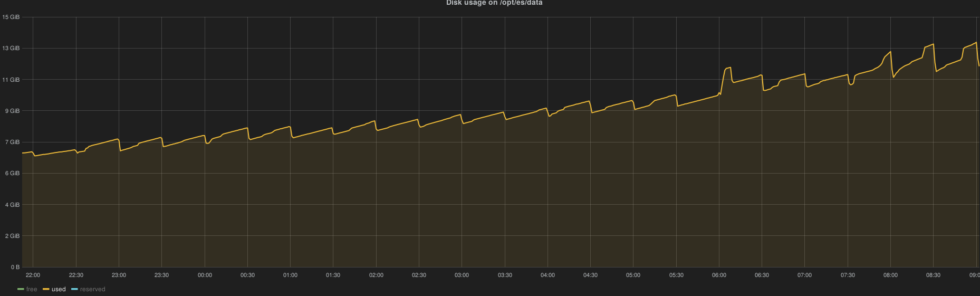Viewport: 980px width, 296px height.
Task: Toggle the "used" series in the legend
Action: (x=59, y=289)
